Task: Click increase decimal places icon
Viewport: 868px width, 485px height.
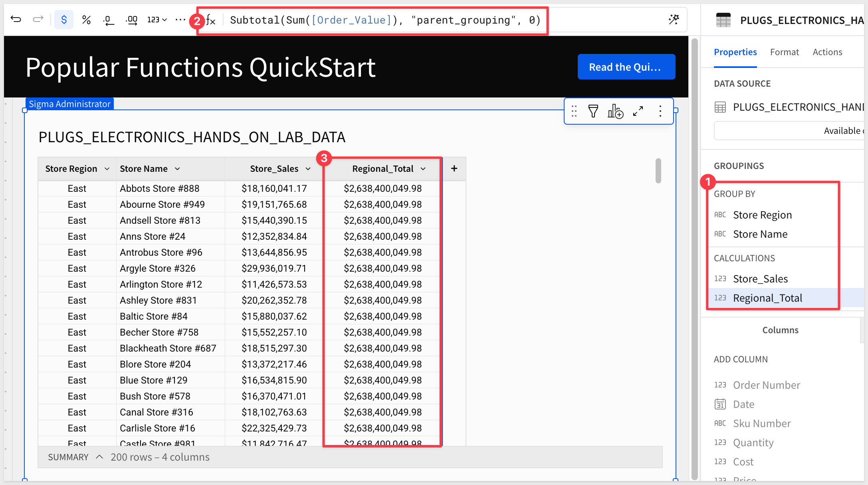Action: pyautogui.click(x=131, y=20)
